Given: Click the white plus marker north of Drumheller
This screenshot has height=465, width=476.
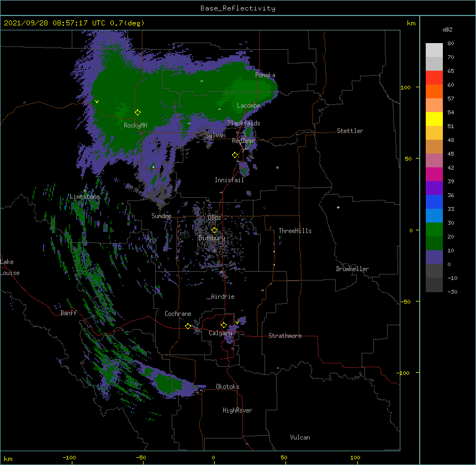Looking at the screenshot, I should [x=338, y=207].
